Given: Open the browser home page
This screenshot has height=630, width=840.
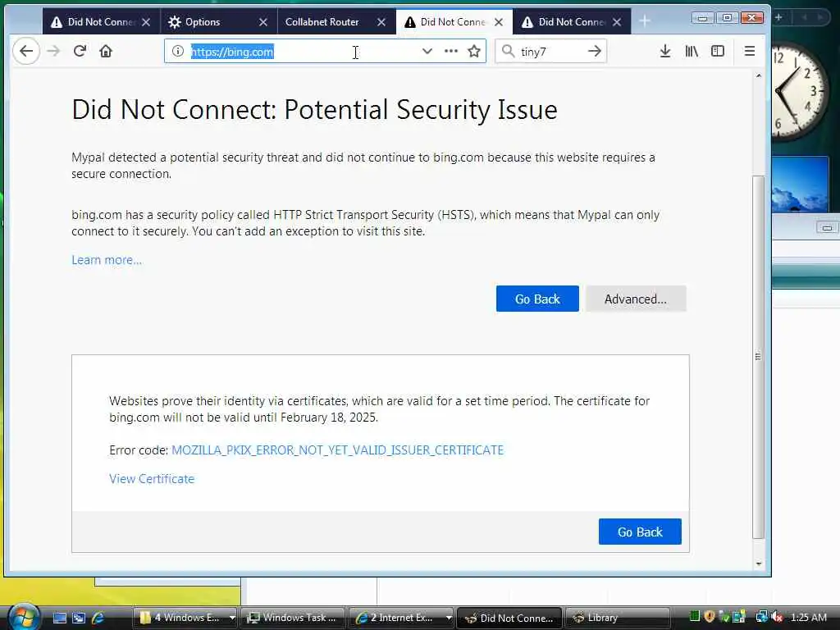Looking at the screenshot, I should pyautogui.click(x=106, y=52).
